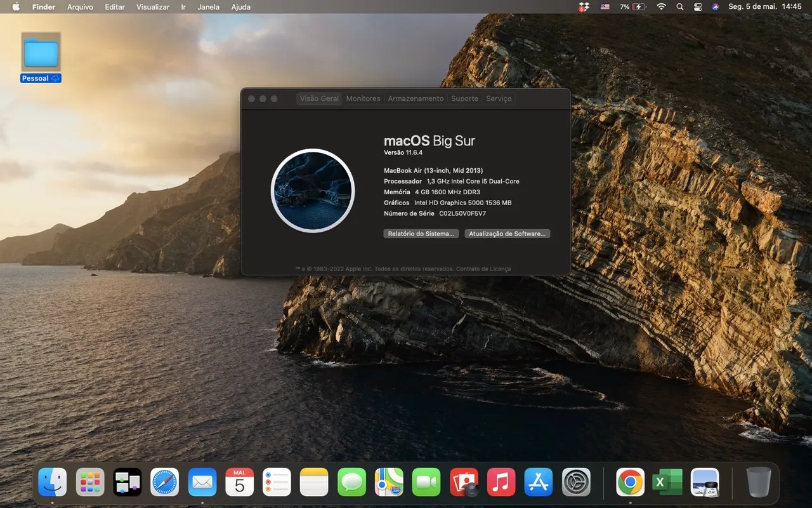Open the Ajuda menu
812x508 pixels.
pyautogui.click(x=241, y=7)
